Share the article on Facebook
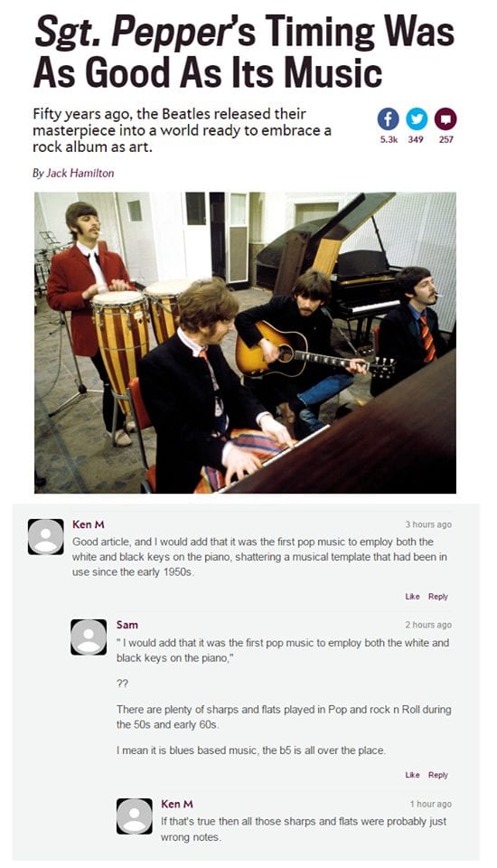Viewport: 497px width, 868px height. click(388, 119)
